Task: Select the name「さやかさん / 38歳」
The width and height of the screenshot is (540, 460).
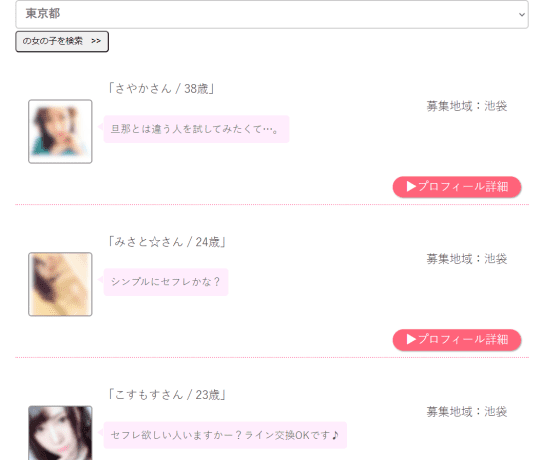Action: pyautogui.click(x=161, y=88)
